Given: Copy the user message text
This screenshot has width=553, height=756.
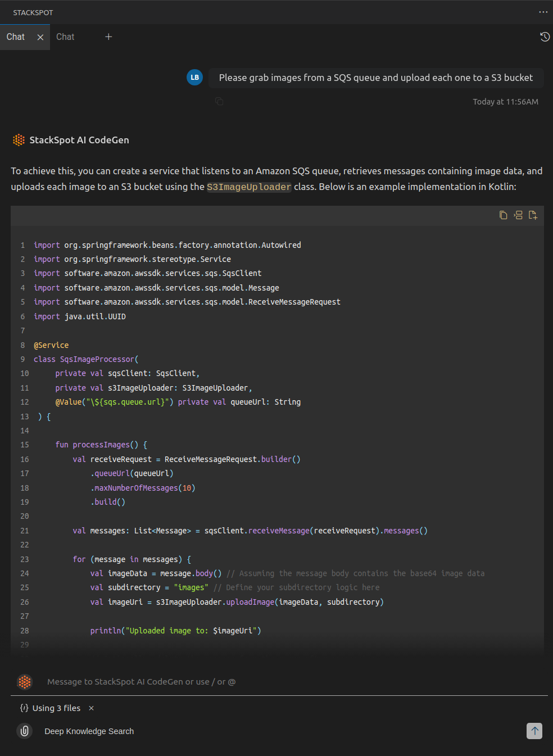Looking at the screenshot, I should pyautogui.click(x=219, y=101).
